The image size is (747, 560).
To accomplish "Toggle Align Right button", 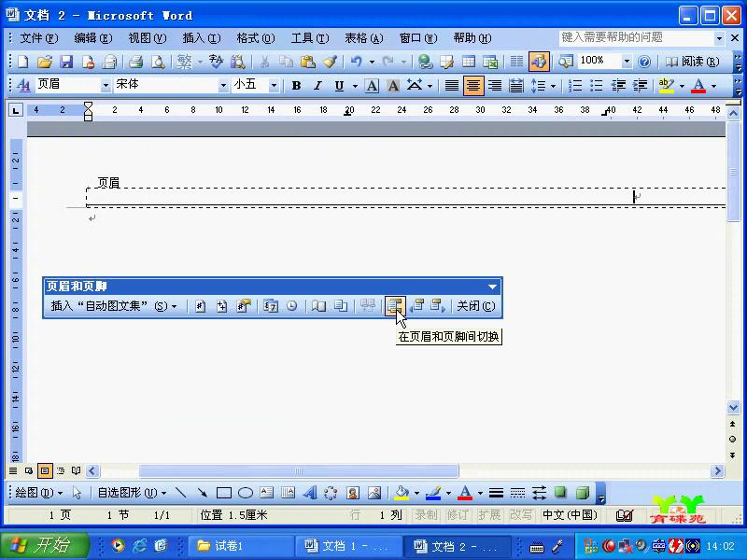I will (x=495, y=86).
